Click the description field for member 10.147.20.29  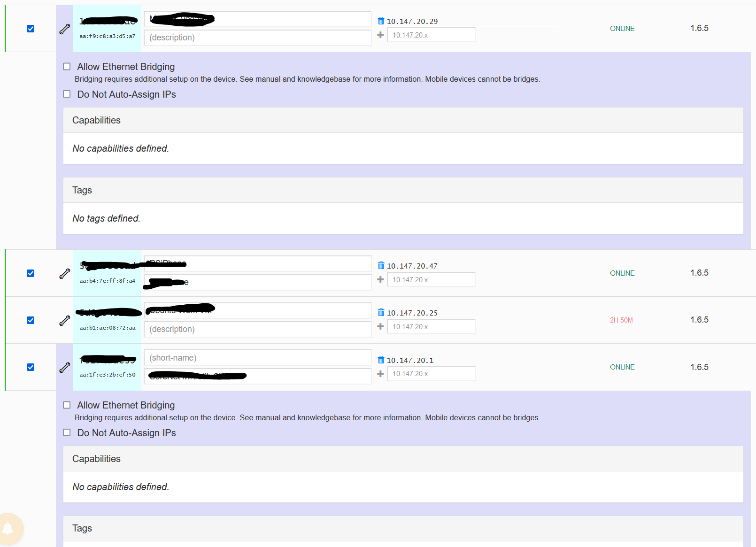pos(257,38)
